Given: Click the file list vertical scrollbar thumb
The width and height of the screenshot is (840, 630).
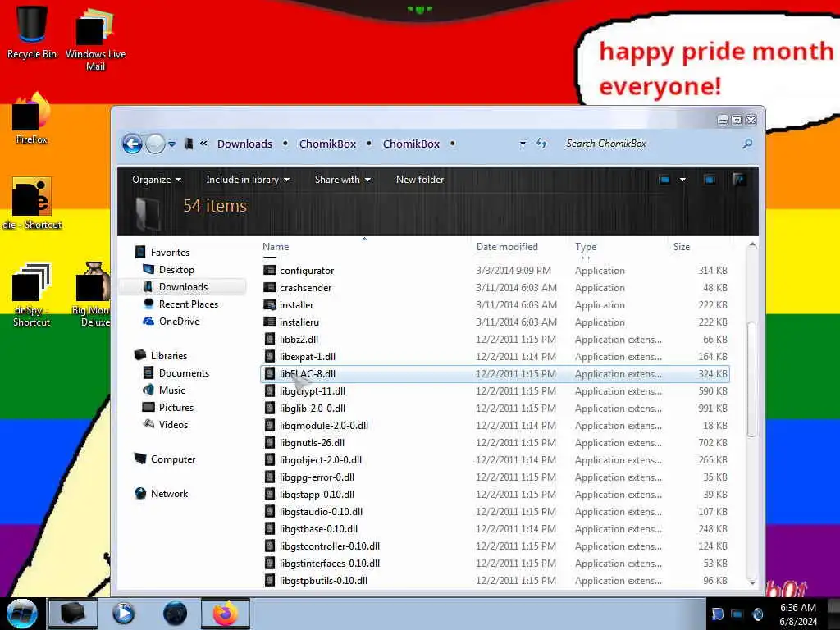Looking at the screenshot, I should 751,379.
